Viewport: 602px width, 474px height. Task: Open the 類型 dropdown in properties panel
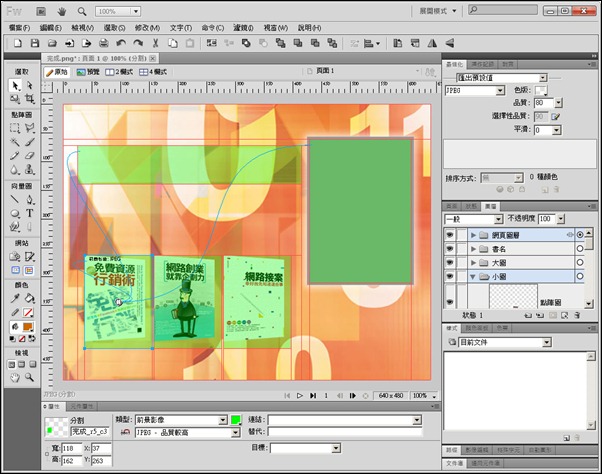222,421
